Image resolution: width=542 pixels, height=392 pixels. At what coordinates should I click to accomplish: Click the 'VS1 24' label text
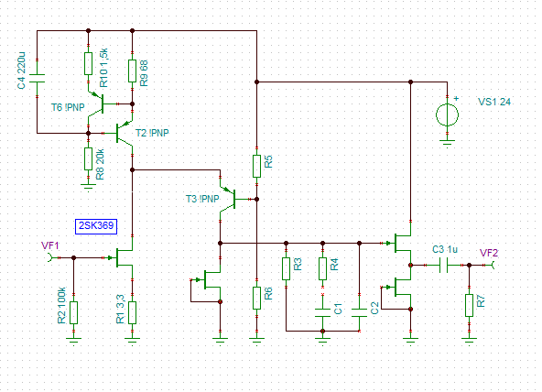tap(494, 102)
